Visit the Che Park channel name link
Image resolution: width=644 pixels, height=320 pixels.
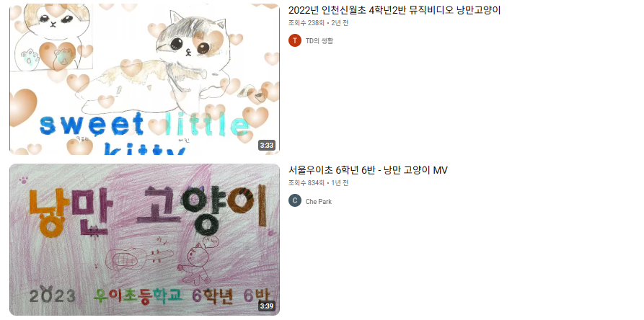tap(318, 201)
